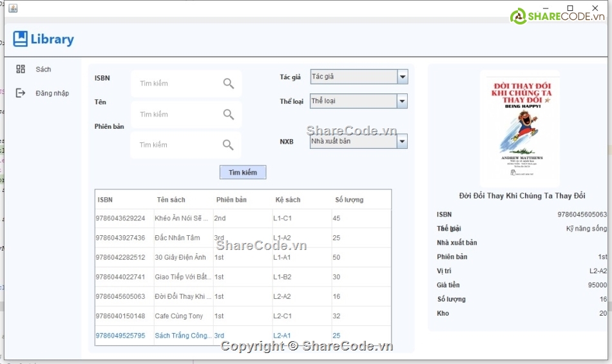The height and width of the screenshot is (364, 612).
Task: Click shelf cell L1-C1
Action: click(302, 218)
